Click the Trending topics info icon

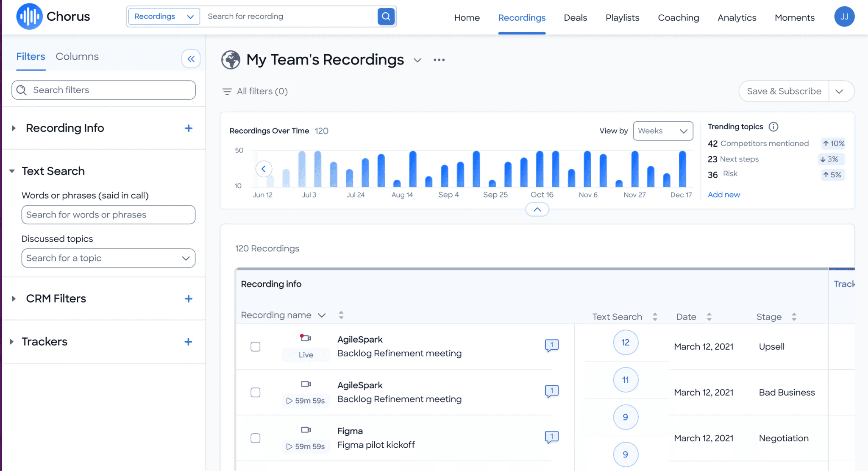point(773,127)
